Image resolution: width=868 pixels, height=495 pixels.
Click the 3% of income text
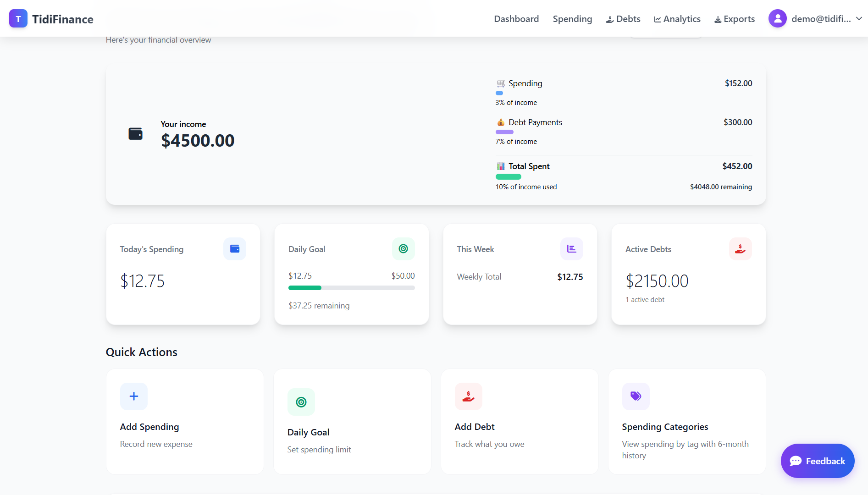[x=516, y=103]
